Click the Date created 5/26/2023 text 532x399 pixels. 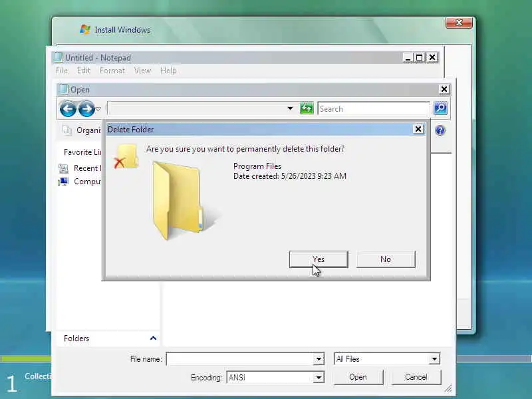pos(290,176)
